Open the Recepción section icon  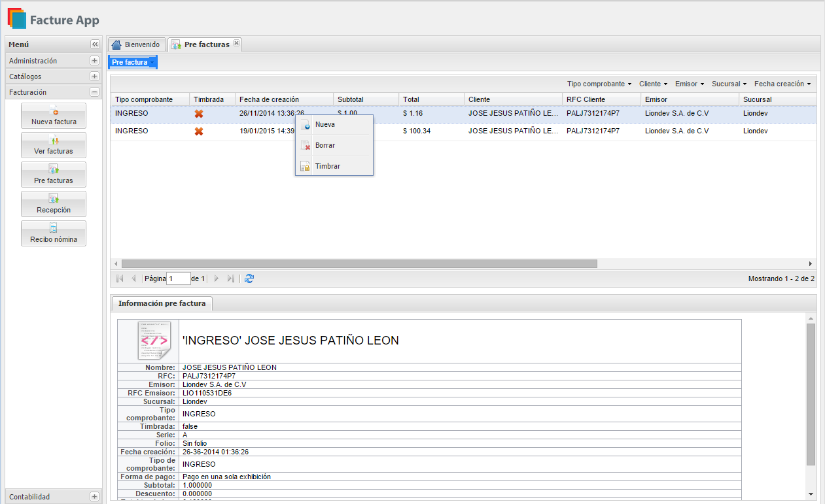tap(54, 204)
